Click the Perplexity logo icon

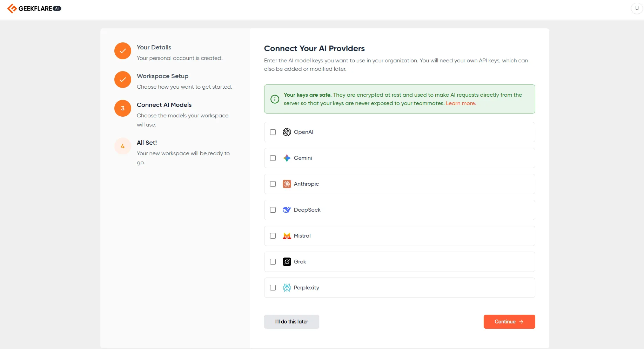pyautogui.click(x=287, y=288)
